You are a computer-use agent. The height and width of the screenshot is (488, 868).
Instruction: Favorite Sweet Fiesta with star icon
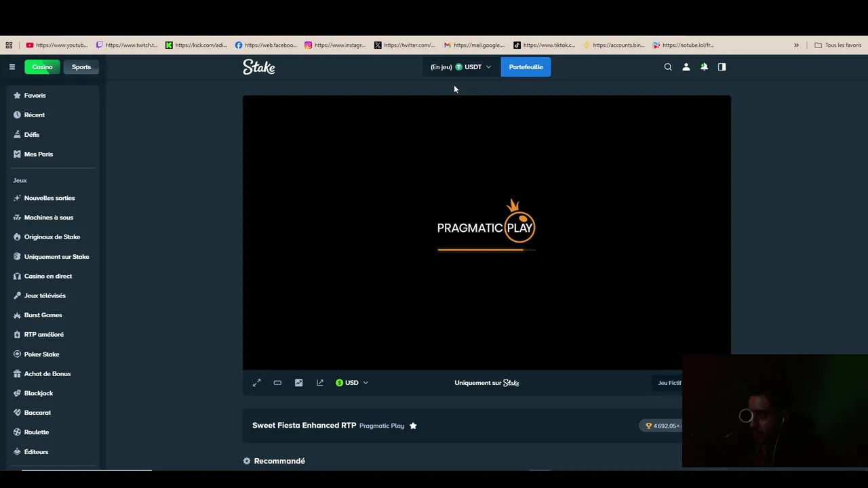[x=413, y=426]
